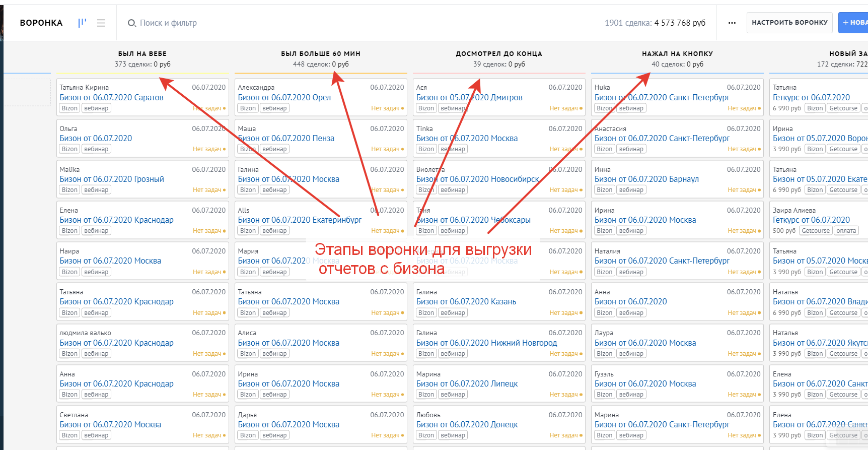
Task: Click the search magnifier icon
Action: point(132,23)
